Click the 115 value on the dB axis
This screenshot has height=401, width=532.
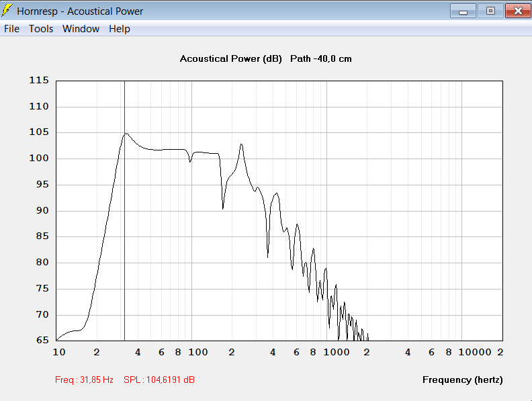pos(39,80)
